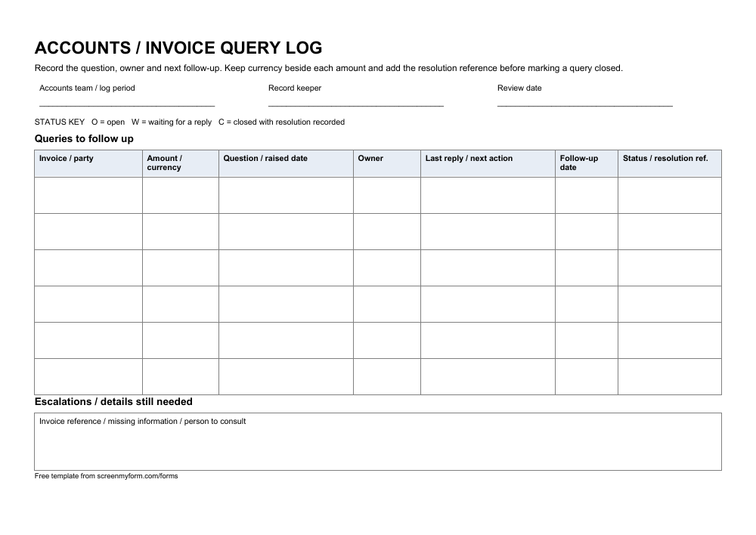
Task: Click the first-row cell under Owner
Action: pos(386,195)
